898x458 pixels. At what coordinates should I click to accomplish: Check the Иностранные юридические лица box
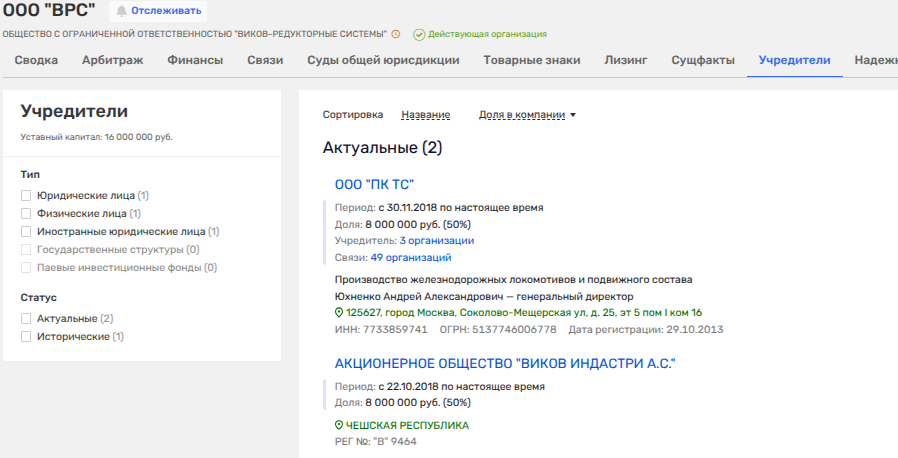(26, 232)
